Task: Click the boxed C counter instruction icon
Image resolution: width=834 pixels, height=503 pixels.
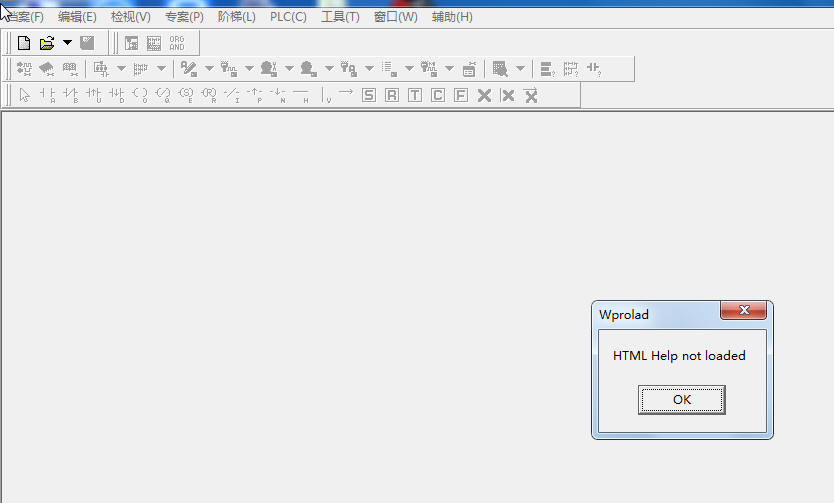Action: [x=438, y=95]
